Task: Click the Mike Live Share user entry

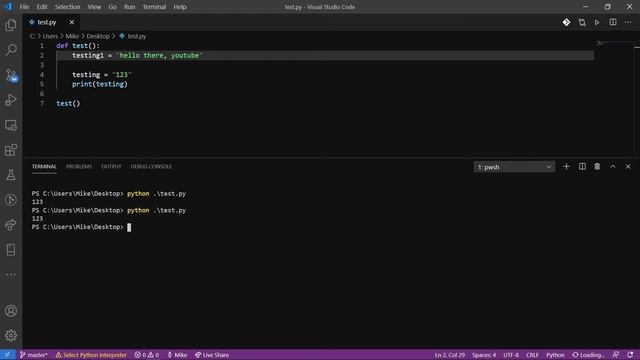Action: 177,355
